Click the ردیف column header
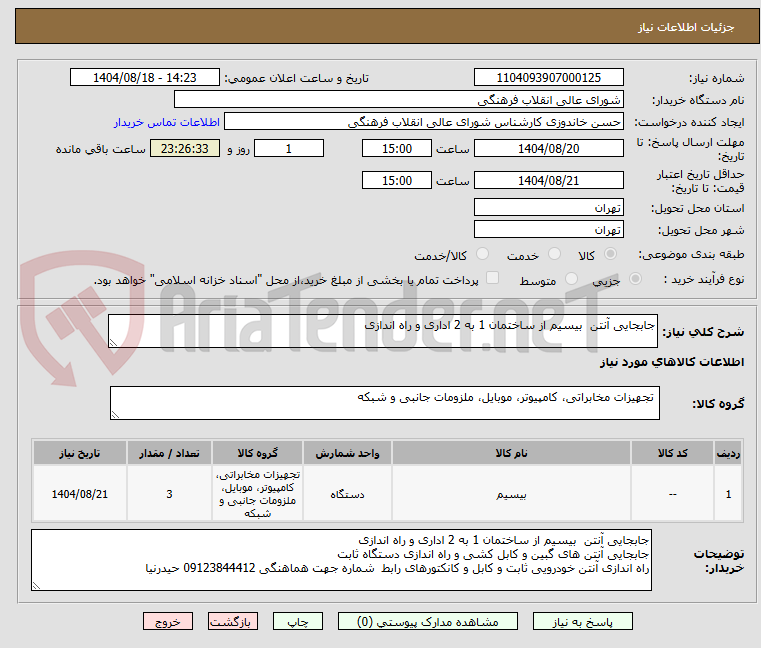 point(728,453)
